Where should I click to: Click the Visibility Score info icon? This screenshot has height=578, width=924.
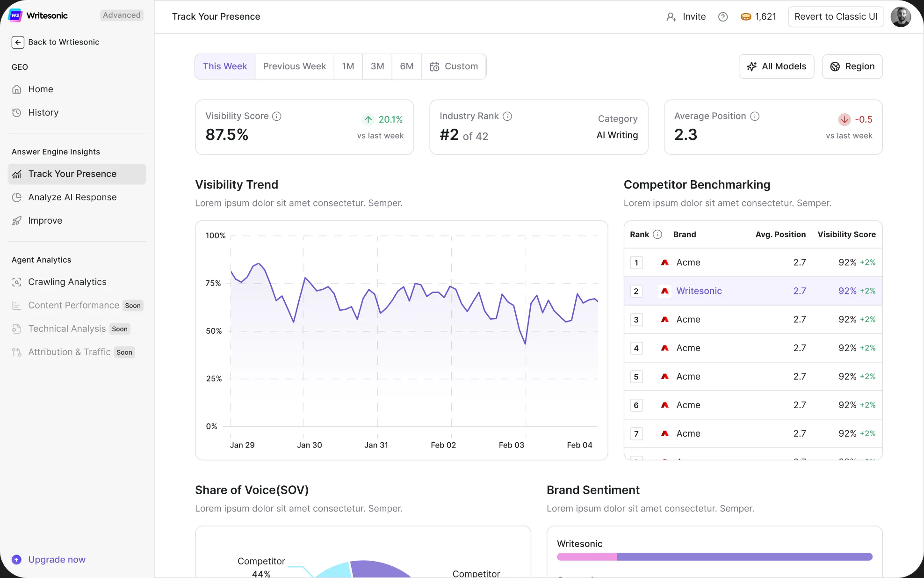(277, 116)
